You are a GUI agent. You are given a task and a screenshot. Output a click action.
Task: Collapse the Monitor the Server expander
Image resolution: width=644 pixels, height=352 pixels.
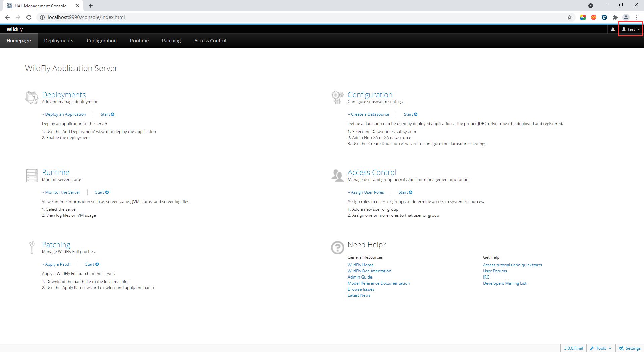(x=61, y=192)
